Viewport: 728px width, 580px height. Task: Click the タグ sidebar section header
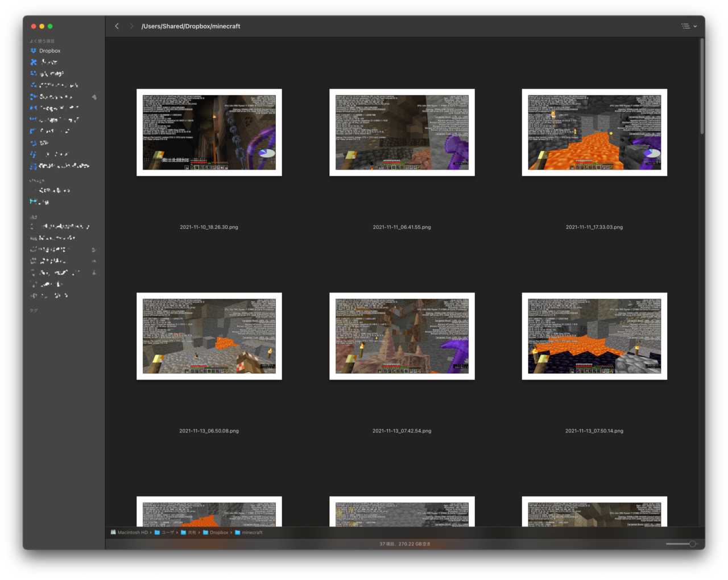click(34, 311)
